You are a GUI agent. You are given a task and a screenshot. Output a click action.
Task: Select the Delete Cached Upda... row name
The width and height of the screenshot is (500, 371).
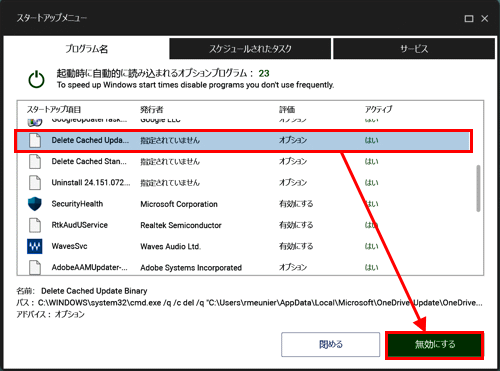click(90, 140)
